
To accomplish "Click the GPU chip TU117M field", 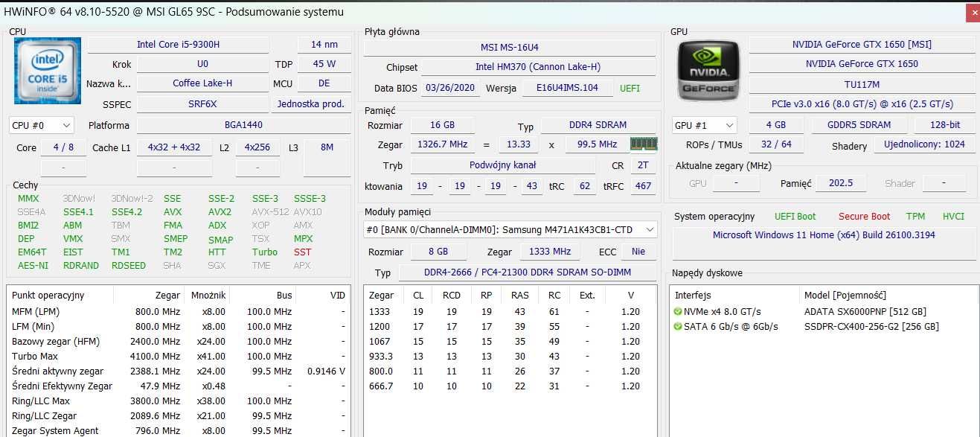I will pyautogui.click(x=862, y=85).
